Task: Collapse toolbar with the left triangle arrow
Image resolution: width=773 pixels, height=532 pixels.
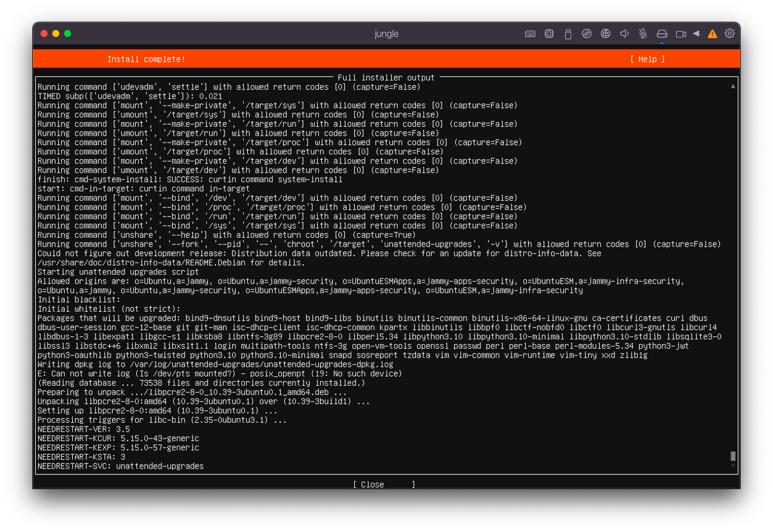Action: coord(696,33)
